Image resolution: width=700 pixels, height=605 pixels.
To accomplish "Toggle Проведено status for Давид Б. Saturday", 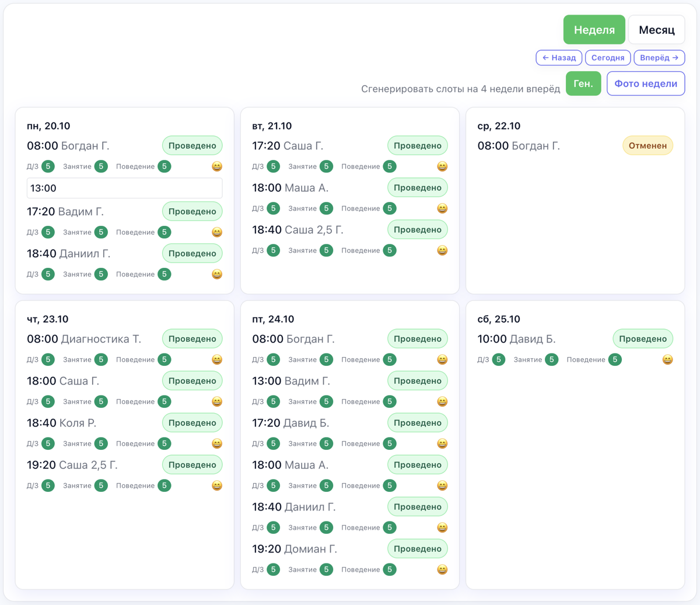I will 642,339.
